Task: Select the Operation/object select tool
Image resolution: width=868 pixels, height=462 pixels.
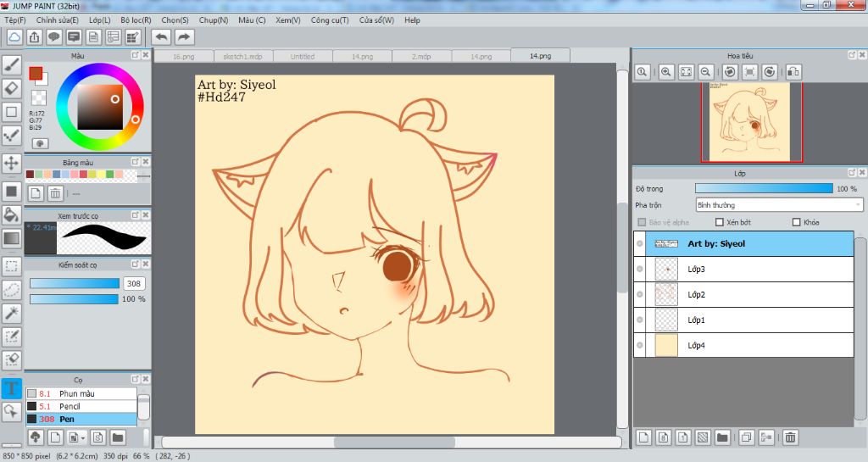Action: pos(11,411)
